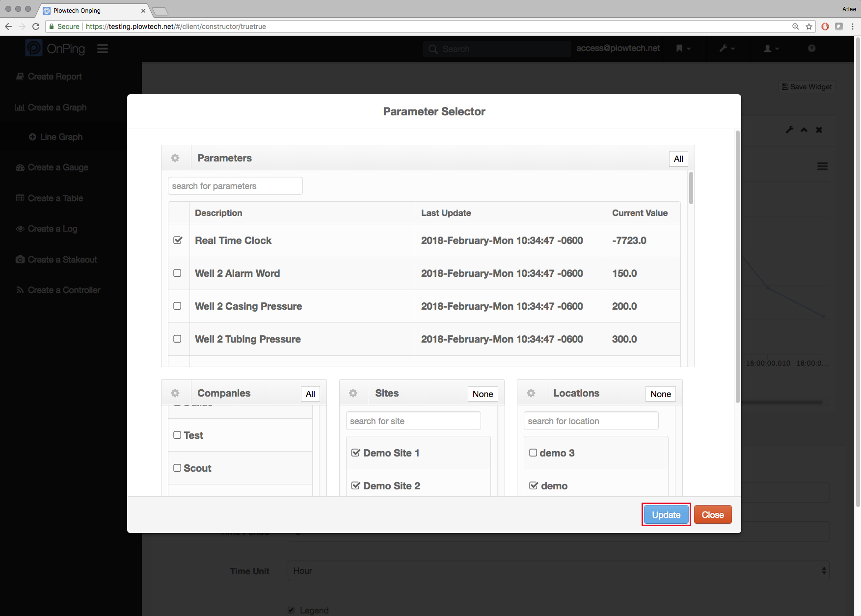The width and height of the screenshot is (861, 616).
Task: Focus the search for location field
Action: point(591,421)
